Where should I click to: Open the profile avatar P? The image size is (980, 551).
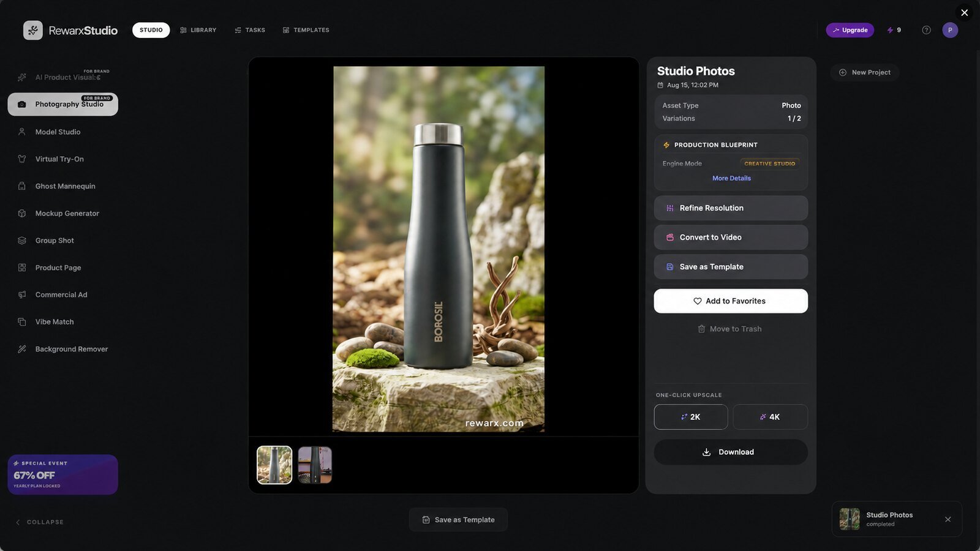tap(950, 30)
